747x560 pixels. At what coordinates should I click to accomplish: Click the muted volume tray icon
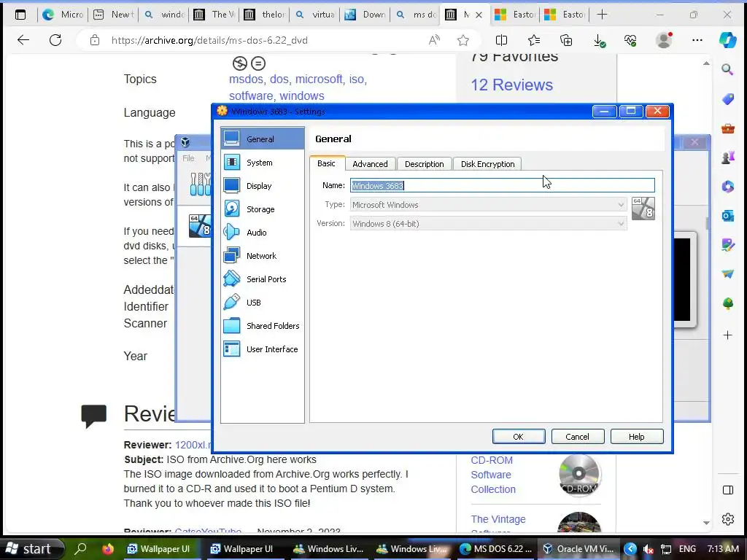pyautogui.click(x=649, y=549)
